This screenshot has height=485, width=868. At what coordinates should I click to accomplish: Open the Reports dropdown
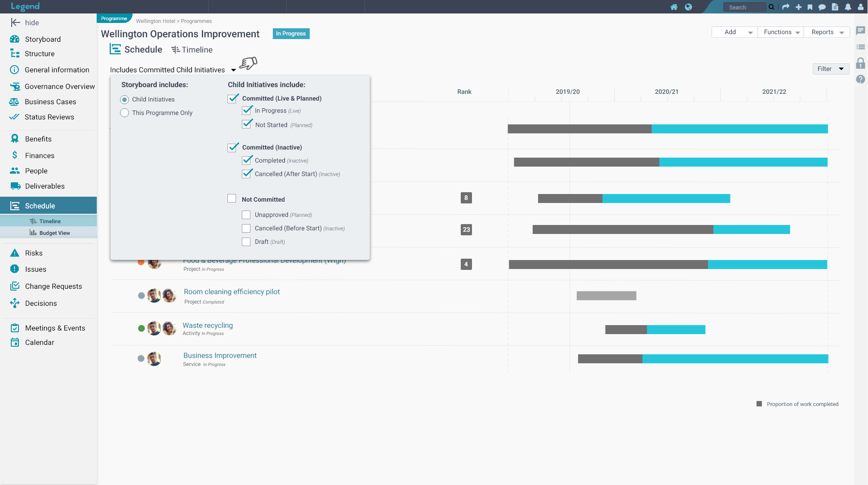click(827, 32)
